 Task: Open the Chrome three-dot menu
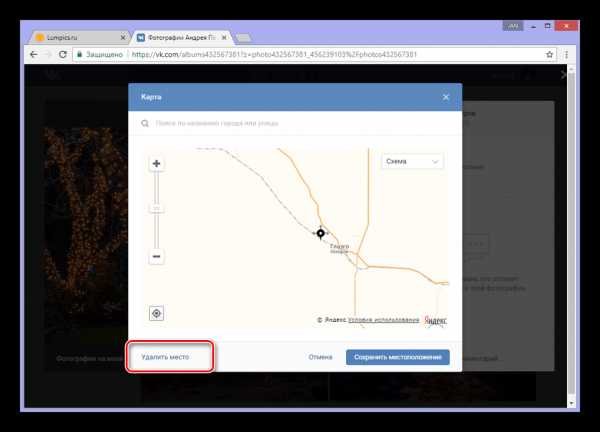(567, 54)
